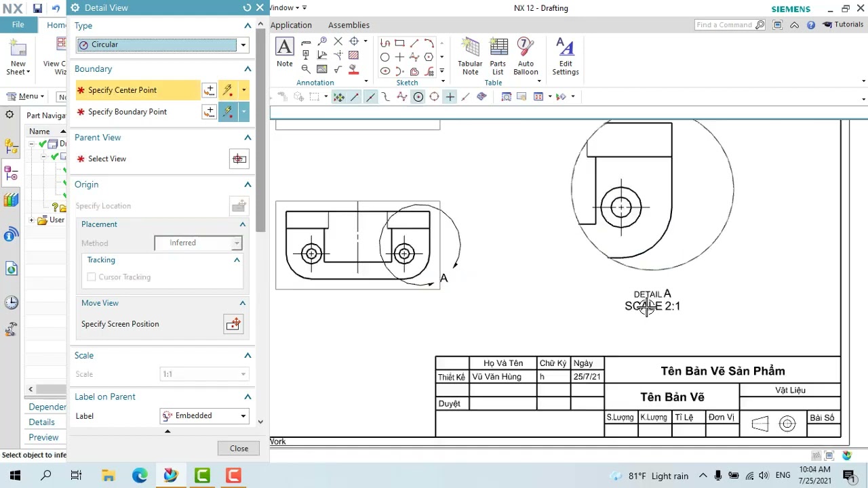The width and height of the screenshot is (868, 488).
Task: Select the sketch Ellipse tool
Action: pos(385,71)
